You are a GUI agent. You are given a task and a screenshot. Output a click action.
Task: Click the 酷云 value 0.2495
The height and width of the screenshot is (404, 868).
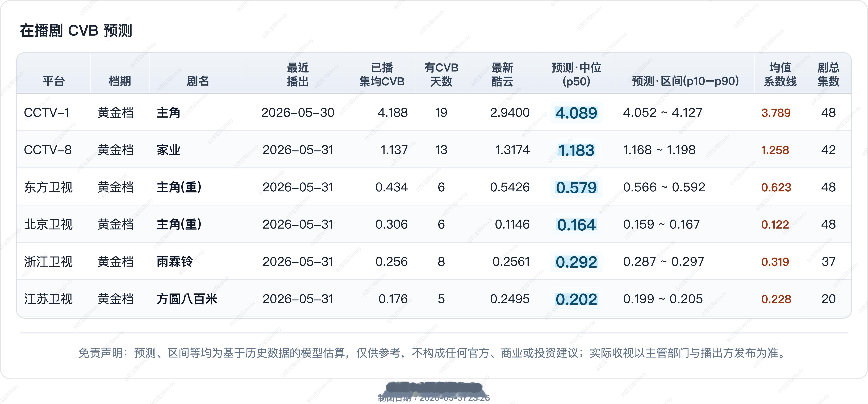(510, 299)
